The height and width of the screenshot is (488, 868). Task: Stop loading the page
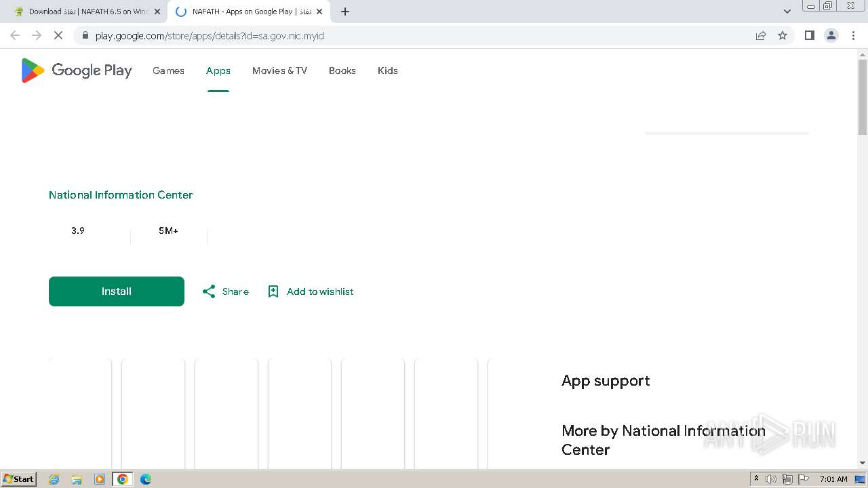(x=58, y=35)
